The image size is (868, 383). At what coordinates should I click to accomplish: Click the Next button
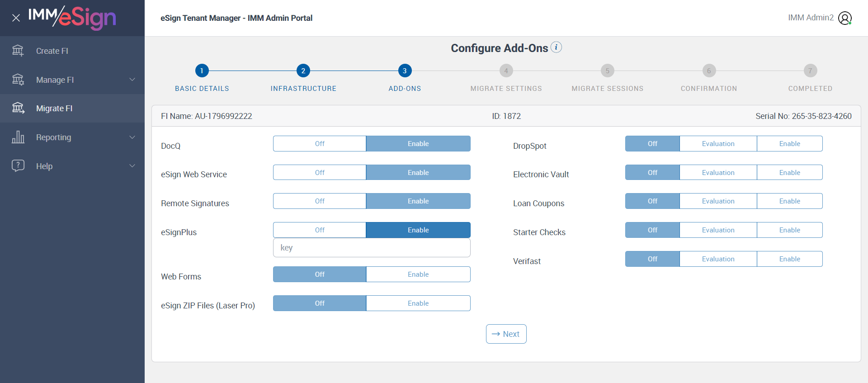point(506,334)
